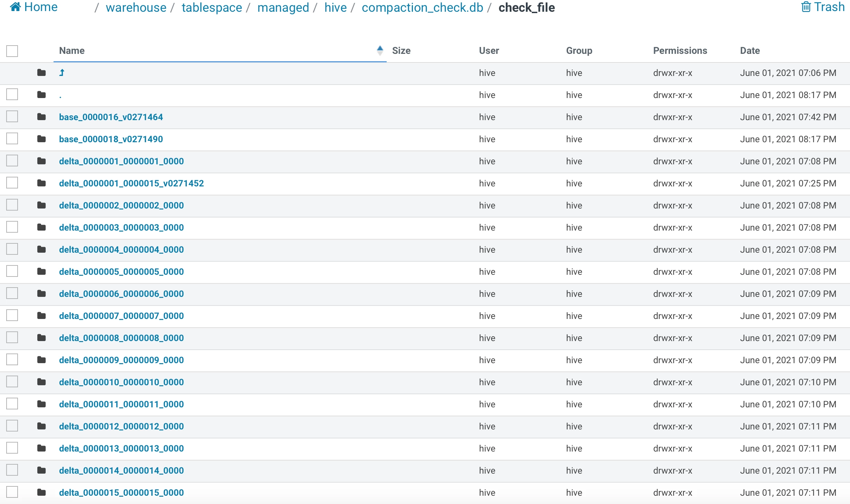
Task: Click the check_file current path label
Action: point(527,7)
